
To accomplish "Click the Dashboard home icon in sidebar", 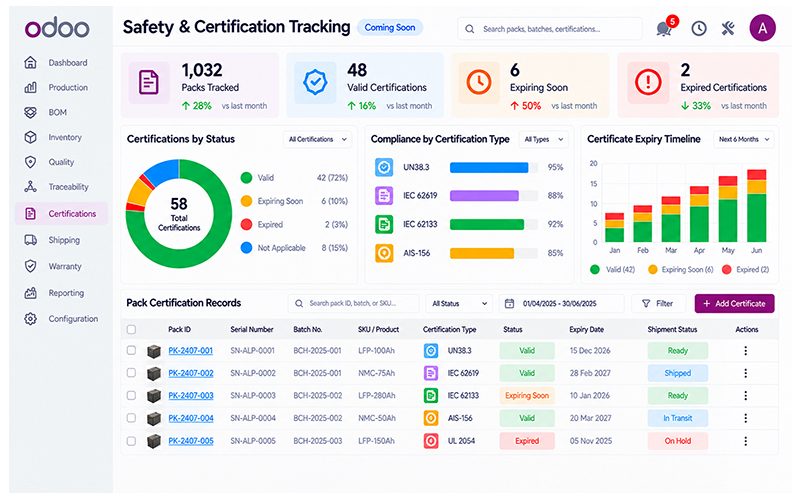I will (31, 63).
